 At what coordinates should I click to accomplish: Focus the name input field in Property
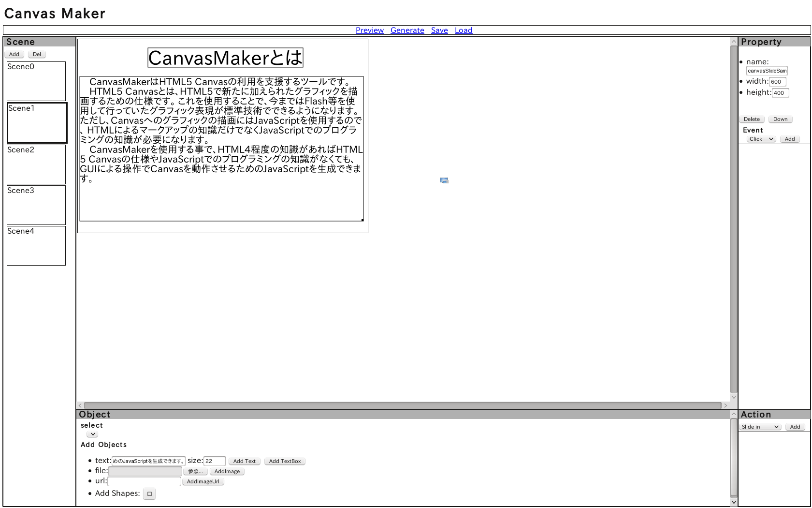pos(767,71)
